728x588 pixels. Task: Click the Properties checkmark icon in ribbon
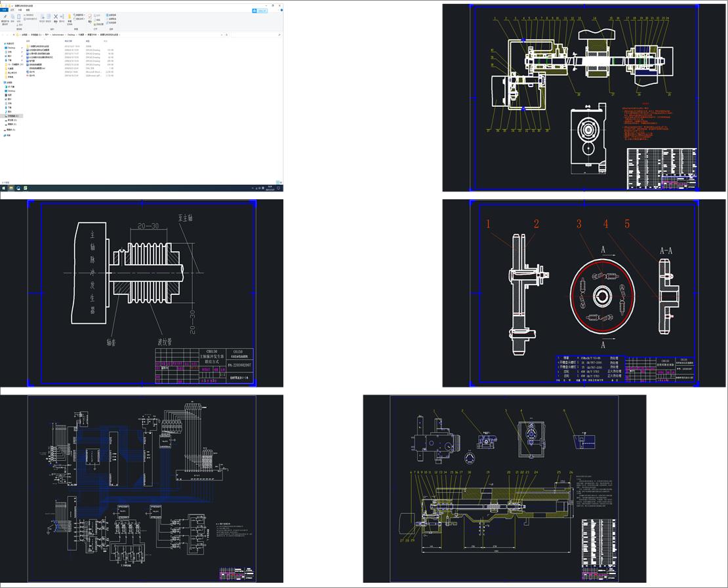(90, 16)
